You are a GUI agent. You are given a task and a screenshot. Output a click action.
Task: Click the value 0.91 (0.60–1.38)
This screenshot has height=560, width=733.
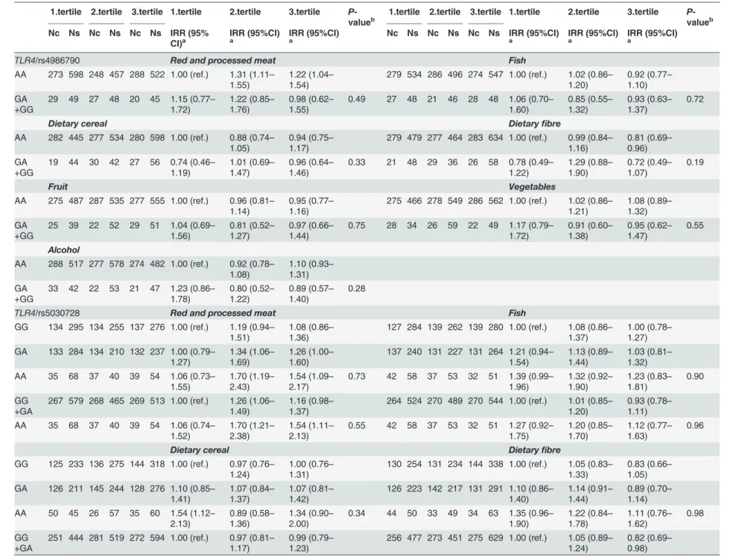coord(591,230)
